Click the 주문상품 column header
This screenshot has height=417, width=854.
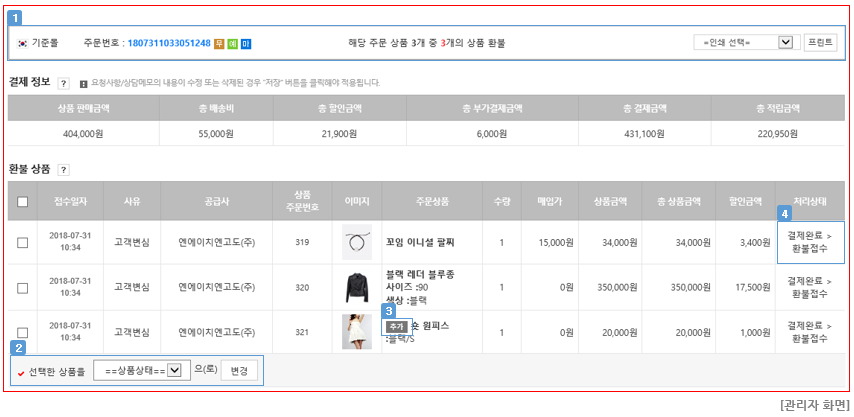point(432,201)
